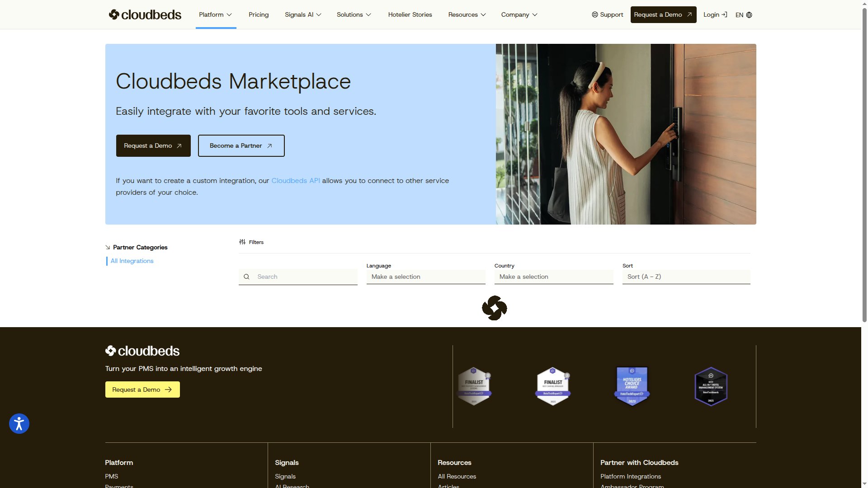Click the Cloudbeds logo in the footer
The width and height of the screenshot is (868, 488).
click(x=142, y=351)
